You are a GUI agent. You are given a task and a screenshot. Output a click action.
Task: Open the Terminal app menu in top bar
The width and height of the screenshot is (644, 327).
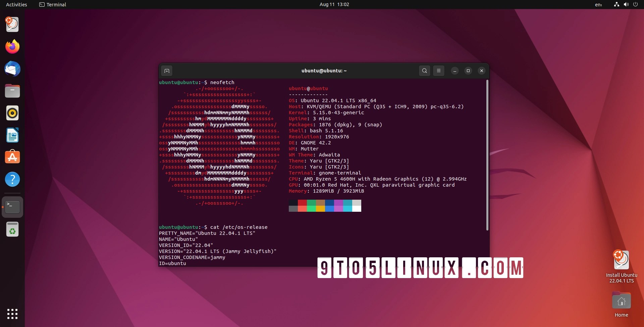point(52,4)
